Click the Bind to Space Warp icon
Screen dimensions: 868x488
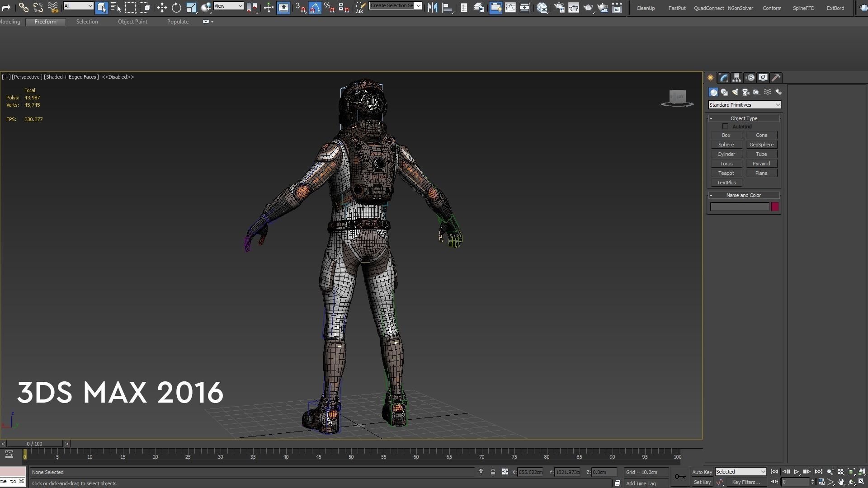pyautogui.click(x=53, y=8)
